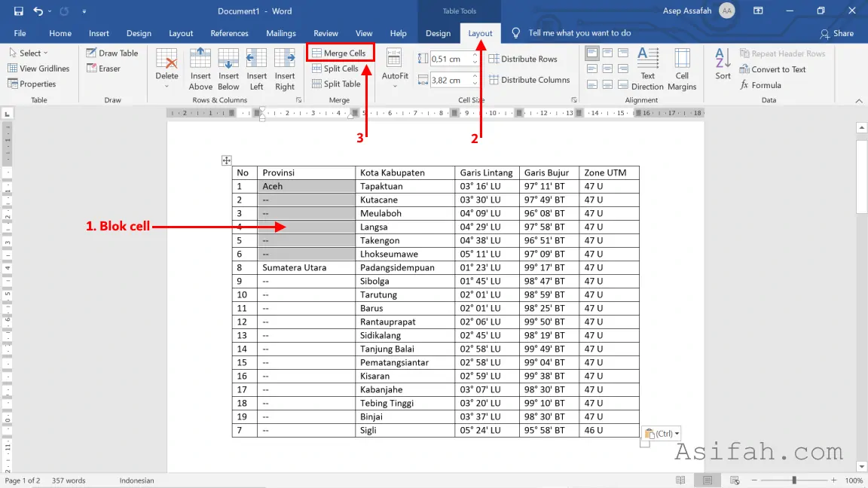The image size is (868, 488).
Task: Click Convert to Text
Action: coord(772,69)
